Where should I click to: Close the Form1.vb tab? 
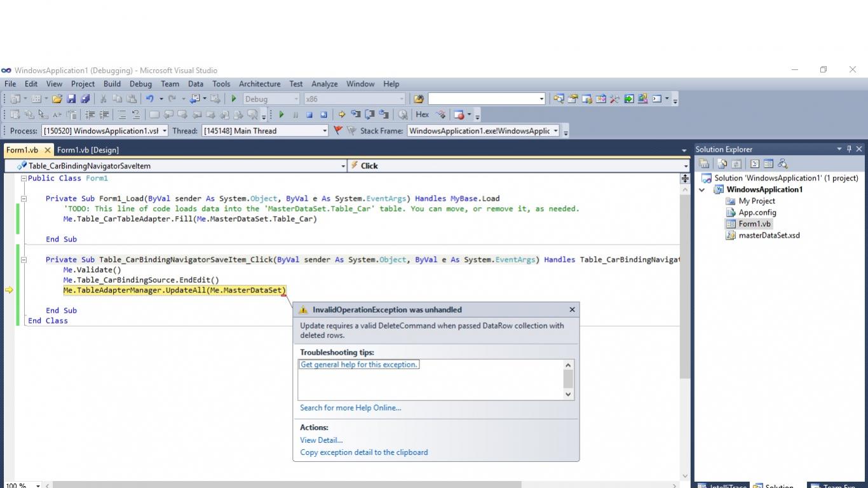point(48,150)
